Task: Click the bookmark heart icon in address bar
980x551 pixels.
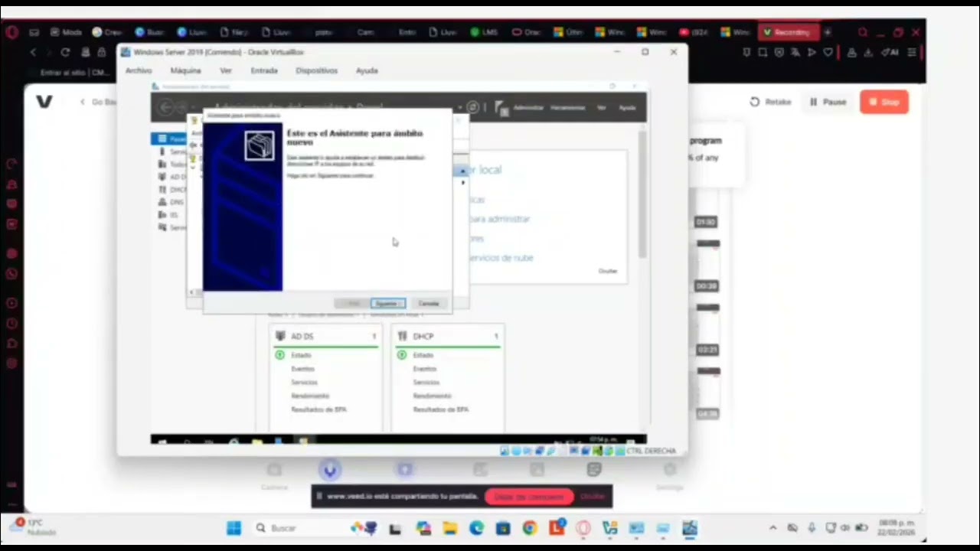Action: (x=828, y=52)
